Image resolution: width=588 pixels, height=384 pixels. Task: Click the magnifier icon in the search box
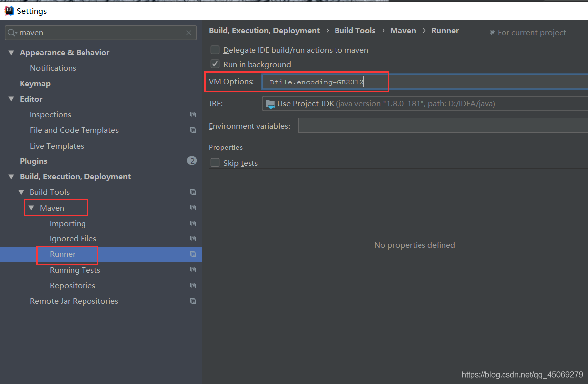[12, 33]
